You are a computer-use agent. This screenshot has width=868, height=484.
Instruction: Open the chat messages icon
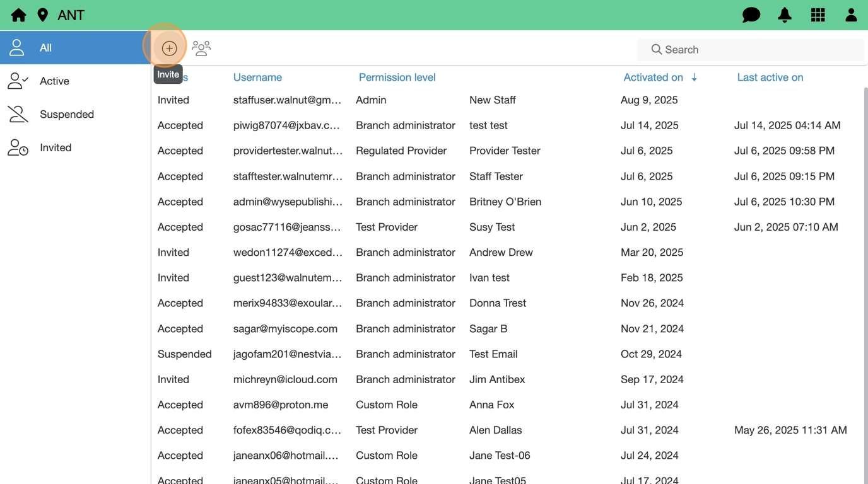point(751,15)
